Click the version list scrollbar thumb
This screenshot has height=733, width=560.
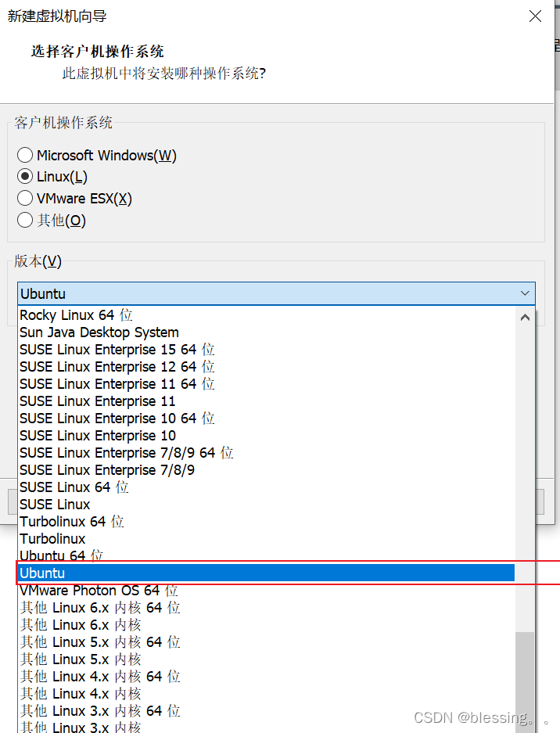tap(525, 682)
